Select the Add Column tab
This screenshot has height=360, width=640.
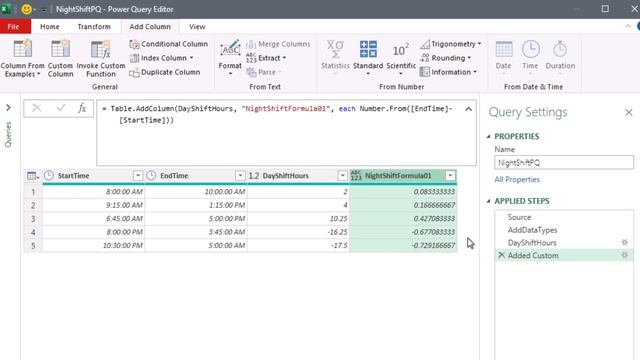click(150, 27)
